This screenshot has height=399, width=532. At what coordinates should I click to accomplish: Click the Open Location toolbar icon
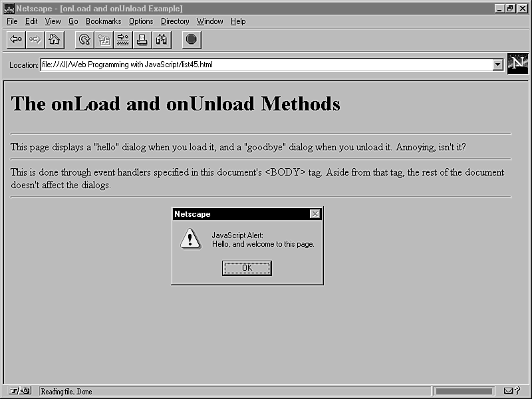(x=123, y=40)
